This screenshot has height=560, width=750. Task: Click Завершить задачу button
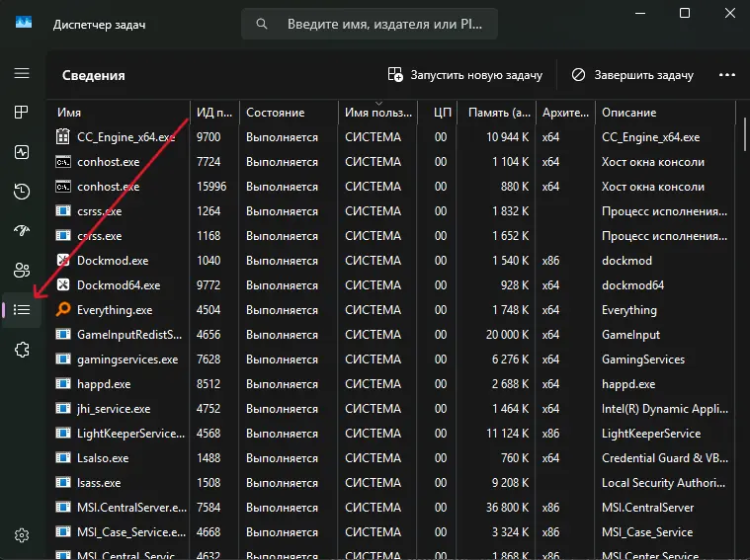coord(632,75)
